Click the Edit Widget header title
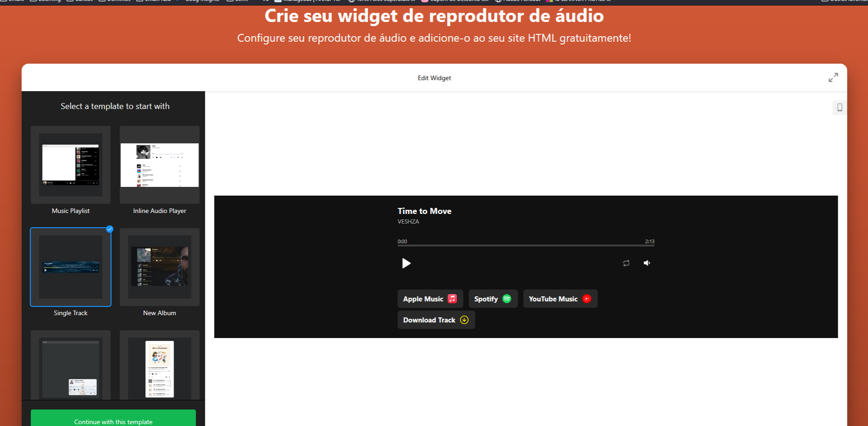This screenshot has width=868, height=426. pyautogui.click(x=434, y=78)
